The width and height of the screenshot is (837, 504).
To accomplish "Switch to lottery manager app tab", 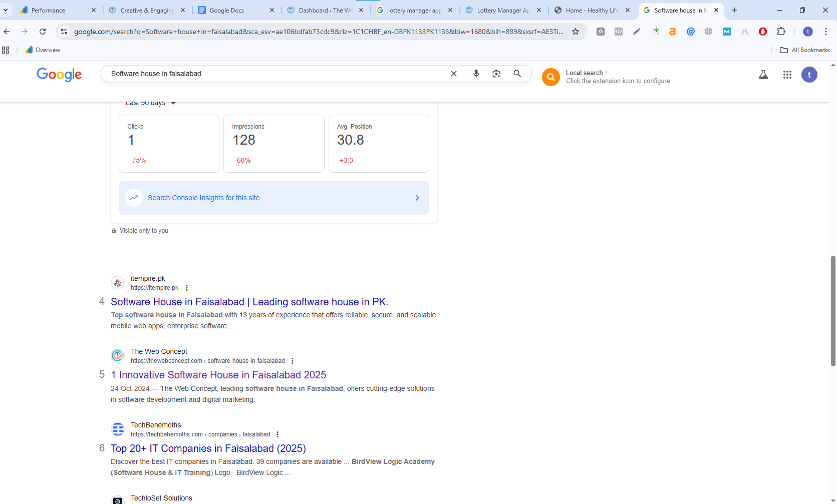I will [414, 10].
